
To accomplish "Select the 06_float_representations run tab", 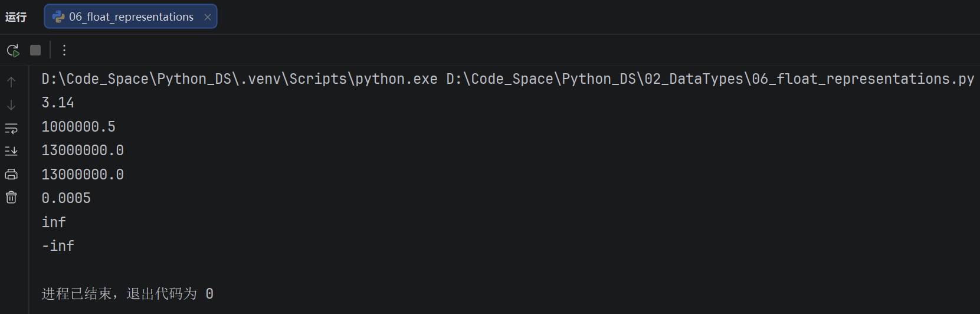I will (130, 17).
